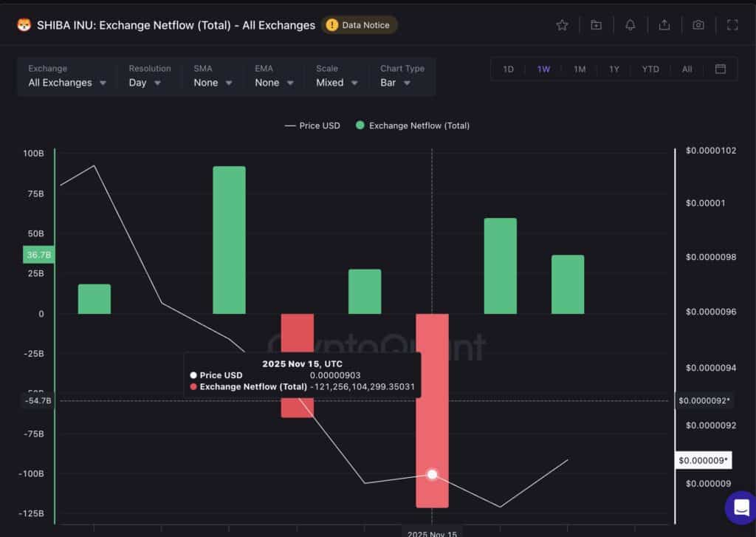Click the $0.0000102 right axis label
756x537 pixels.
pos(711,151)
